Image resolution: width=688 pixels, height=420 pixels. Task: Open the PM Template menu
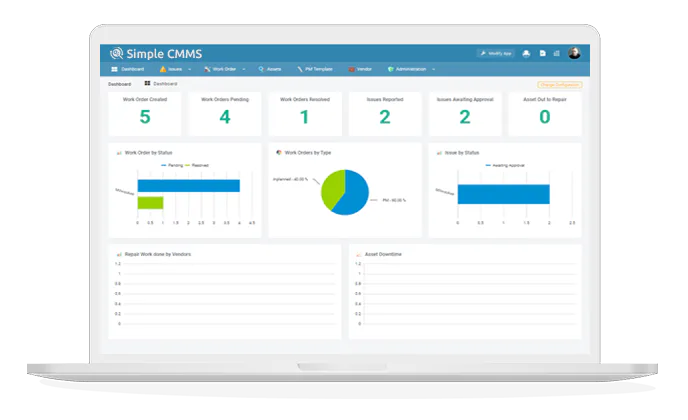pyautogui.click(x=315, y=69)
